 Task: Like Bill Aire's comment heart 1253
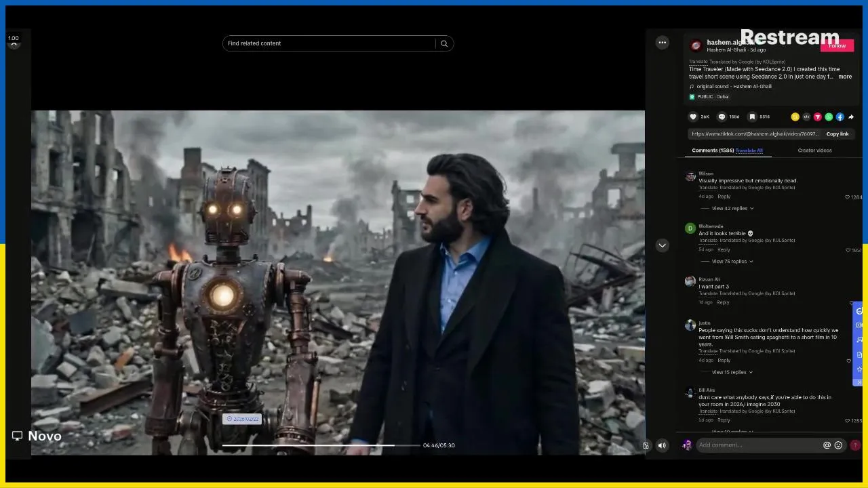tap(848, 420)
